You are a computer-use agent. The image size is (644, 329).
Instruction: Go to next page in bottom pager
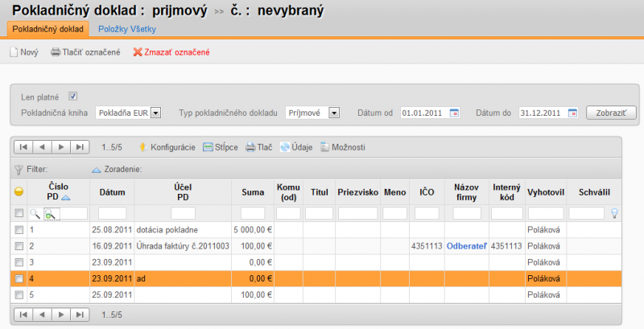pos(61,315)
